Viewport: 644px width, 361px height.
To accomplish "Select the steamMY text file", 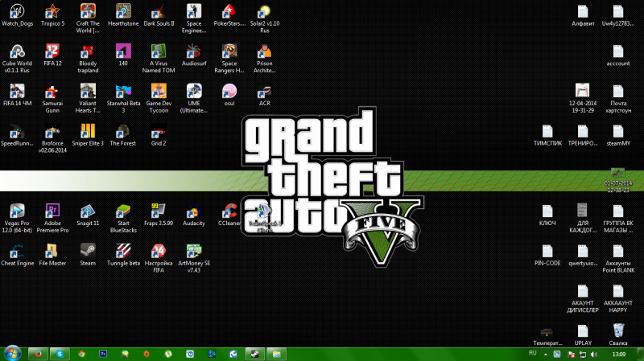I will tap(618, 134).
